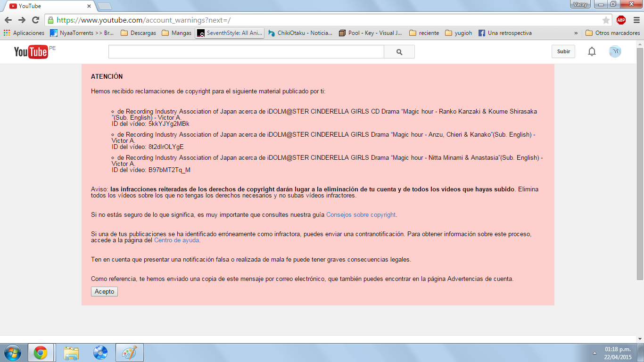Click the ATENCIÓN heading text
644x362 pixels.
click(x=107, y=76)
